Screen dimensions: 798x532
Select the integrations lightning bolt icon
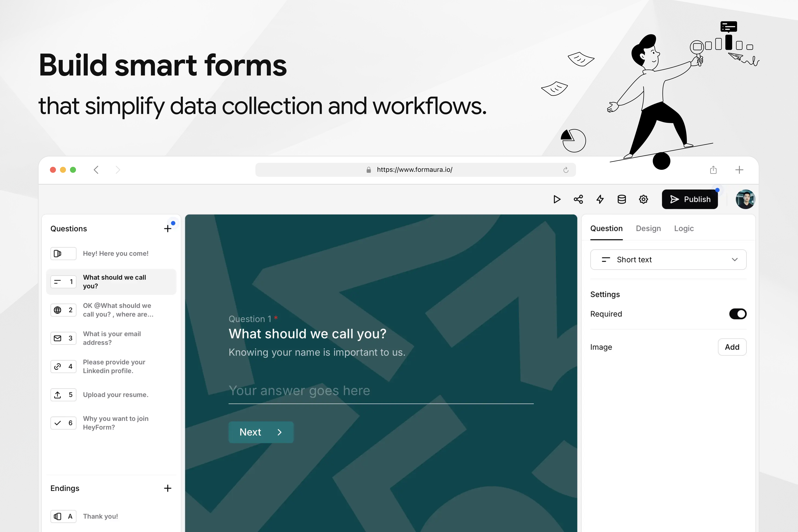tap(600, 199)
